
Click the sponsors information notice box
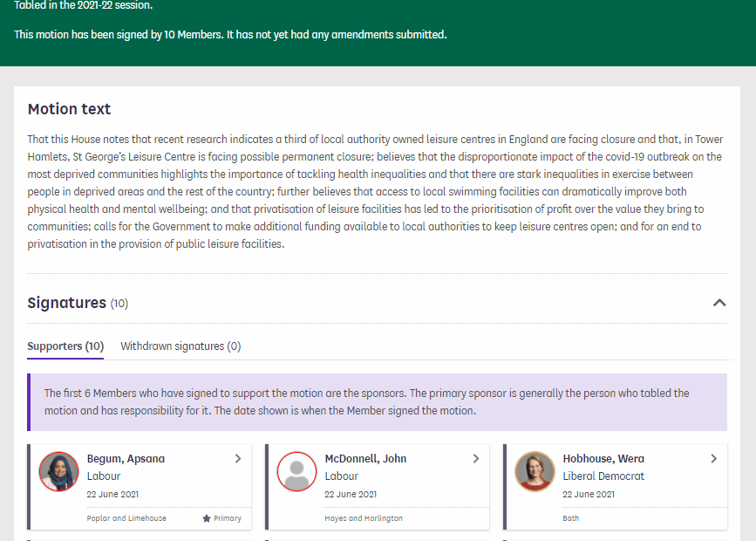[378, 402]
